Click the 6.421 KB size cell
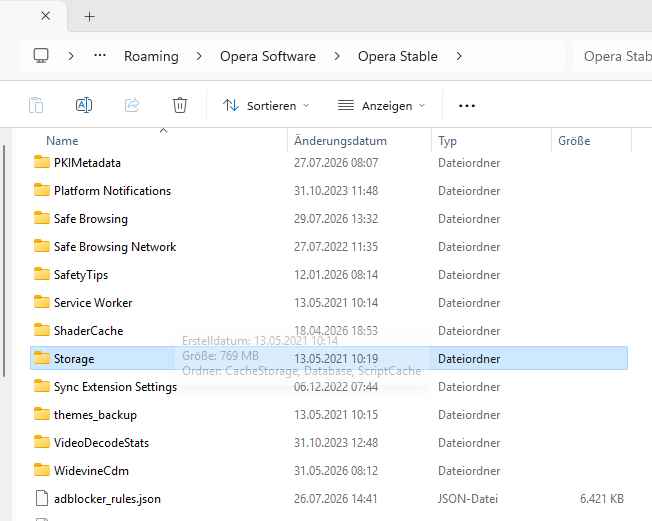The width and height of the screenshot is (652, 521). pos(602,499)
